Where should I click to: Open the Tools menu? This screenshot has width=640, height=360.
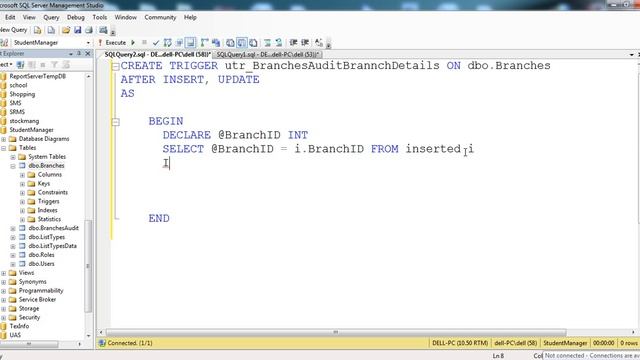(100, 17)
